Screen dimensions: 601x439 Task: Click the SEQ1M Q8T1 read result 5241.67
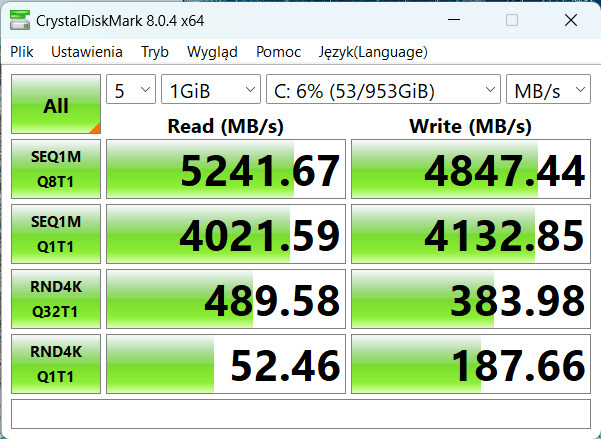[x=226, y=169]
